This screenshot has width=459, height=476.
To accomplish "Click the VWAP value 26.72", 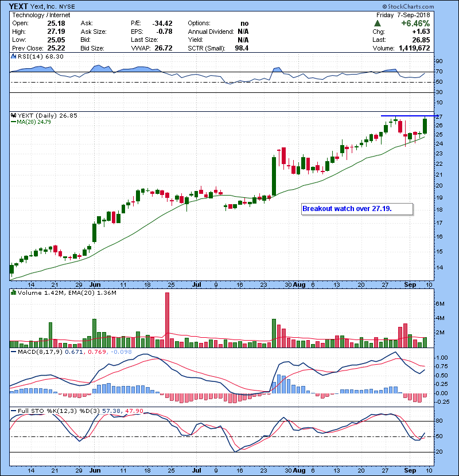I will pos(164,48).
